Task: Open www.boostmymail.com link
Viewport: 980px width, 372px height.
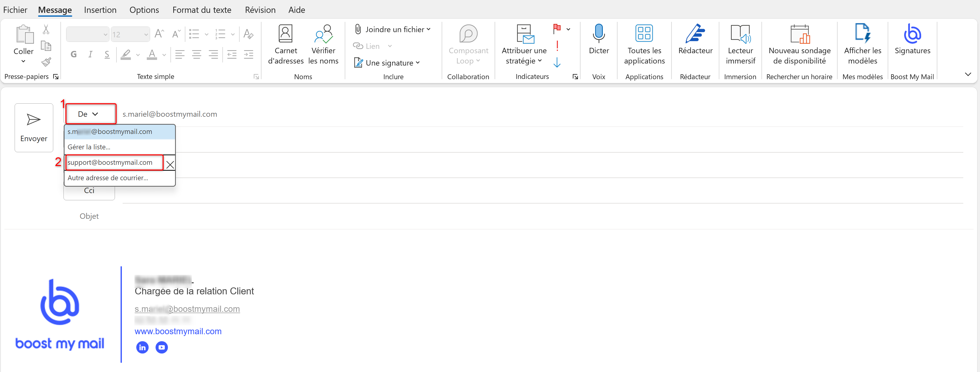Action: pyautogui.click(x=178, y=331)
